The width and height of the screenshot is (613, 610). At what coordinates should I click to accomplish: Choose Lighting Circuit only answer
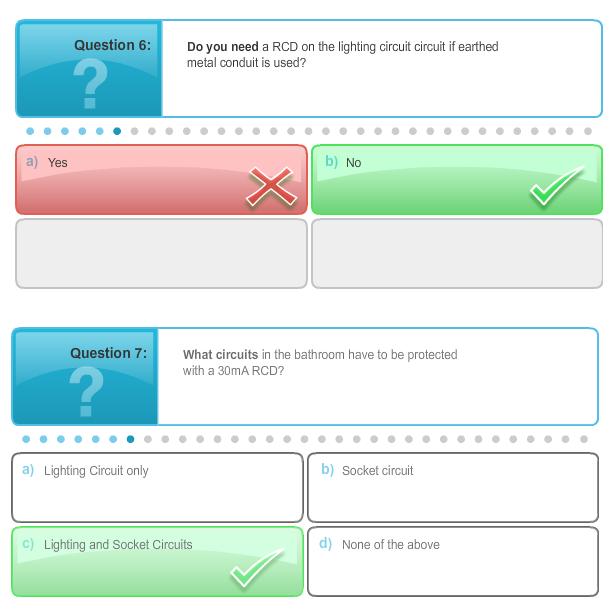(x=157, y=487)
